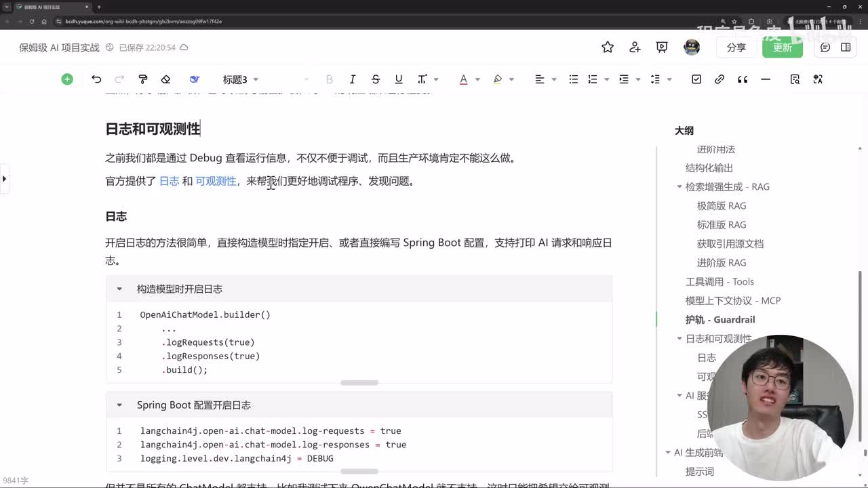Open a new browser tab
This screenshot has height=488, width=868.
tap(99, 7)
